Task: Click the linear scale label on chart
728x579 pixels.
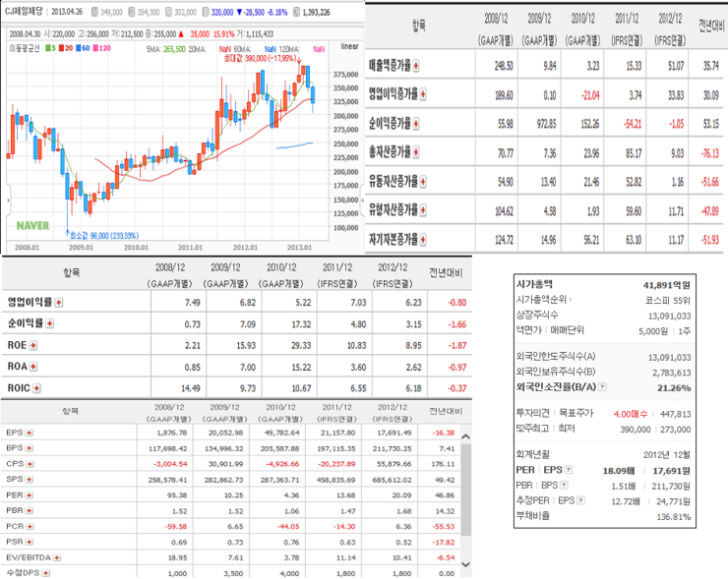Action: [349, 46]
